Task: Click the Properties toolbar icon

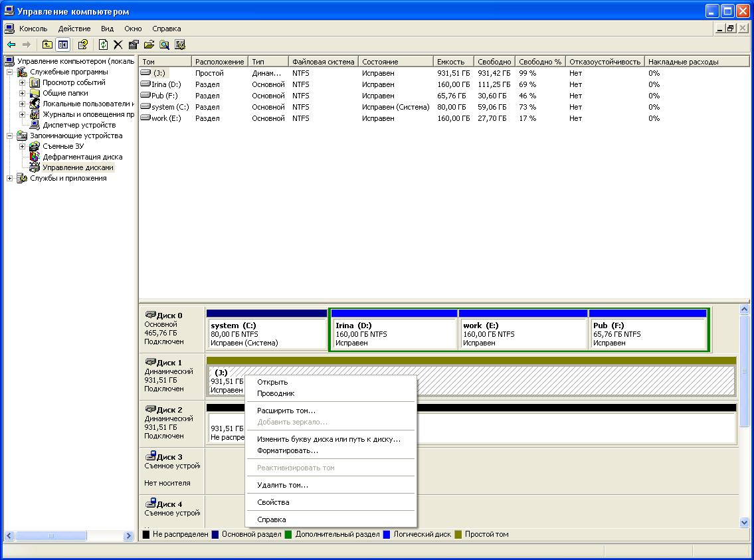Action: click(134, 45)
